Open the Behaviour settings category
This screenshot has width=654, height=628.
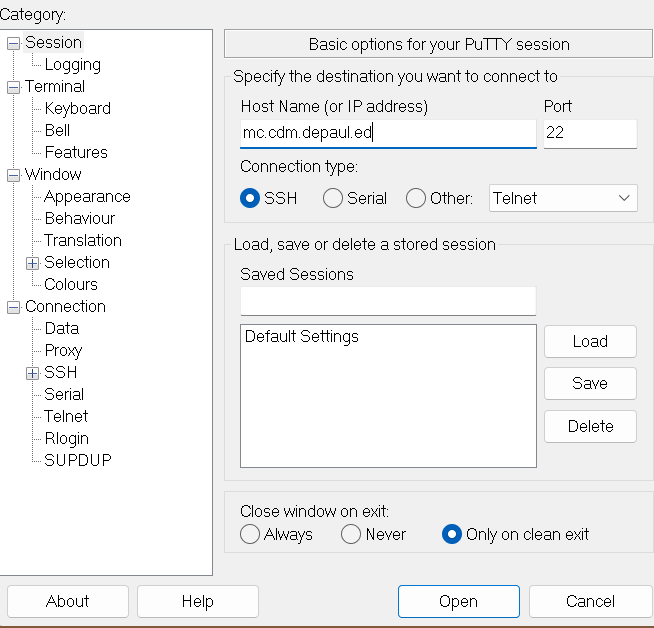pyautogui.click(x=80, y=219)
